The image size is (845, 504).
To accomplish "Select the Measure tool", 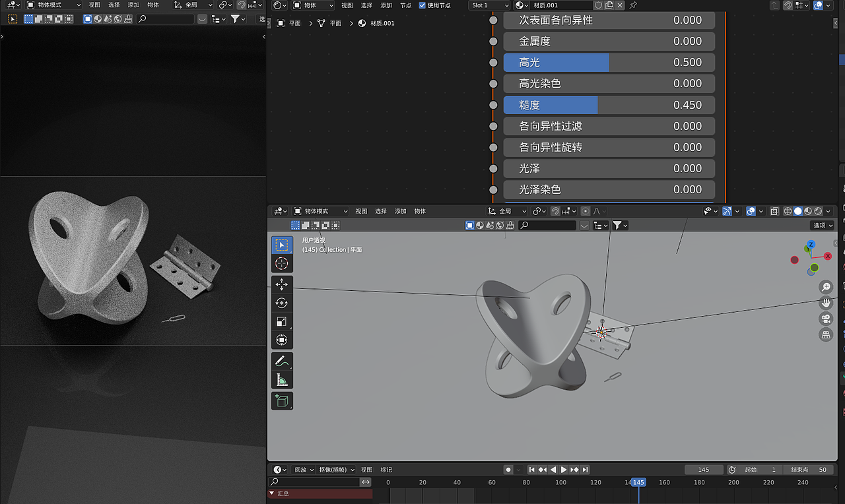I will coord(282,379).
